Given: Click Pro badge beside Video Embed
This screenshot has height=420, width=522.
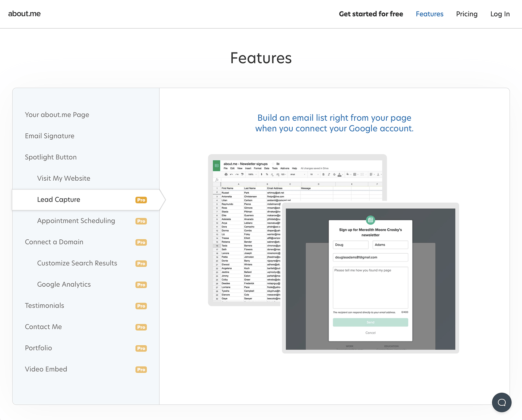Looking at the screenshot, I should 141,369.
